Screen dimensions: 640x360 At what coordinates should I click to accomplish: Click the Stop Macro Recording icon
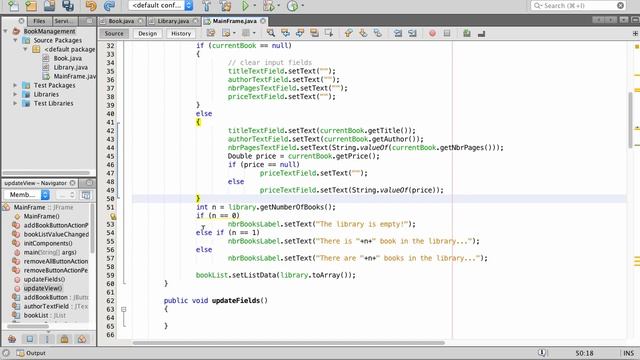(447, 33)
